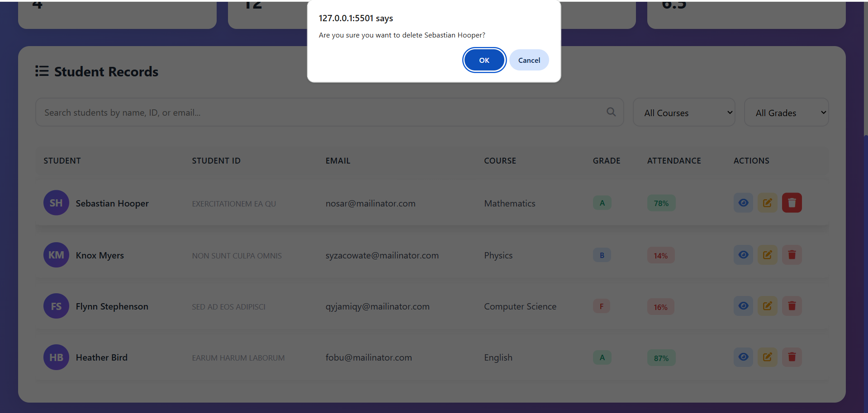Click the search magnifier icon
The width and height of the screenshot is (868, 413).
[x=611, y=112]
